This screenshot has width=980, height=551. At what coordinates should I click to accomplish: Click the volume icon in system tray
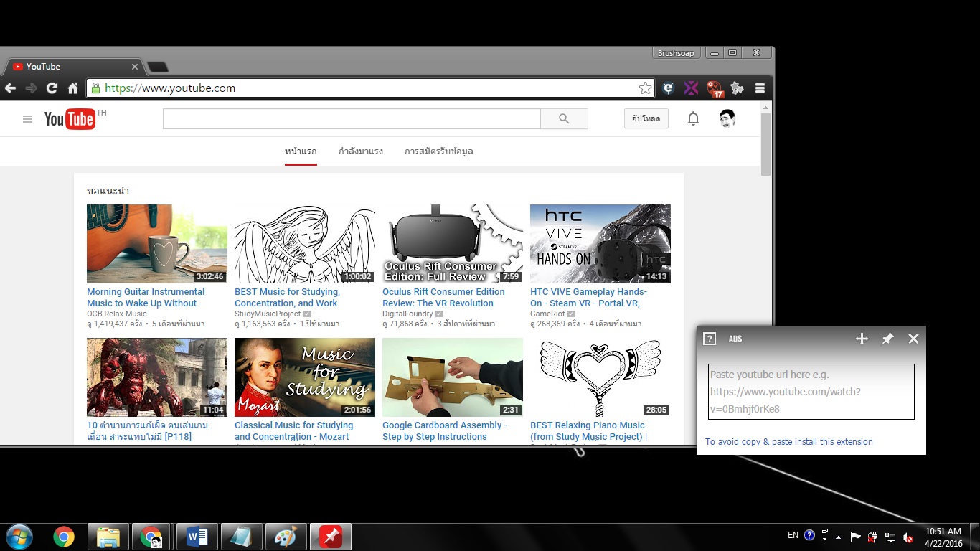click(x=908, y=537)
